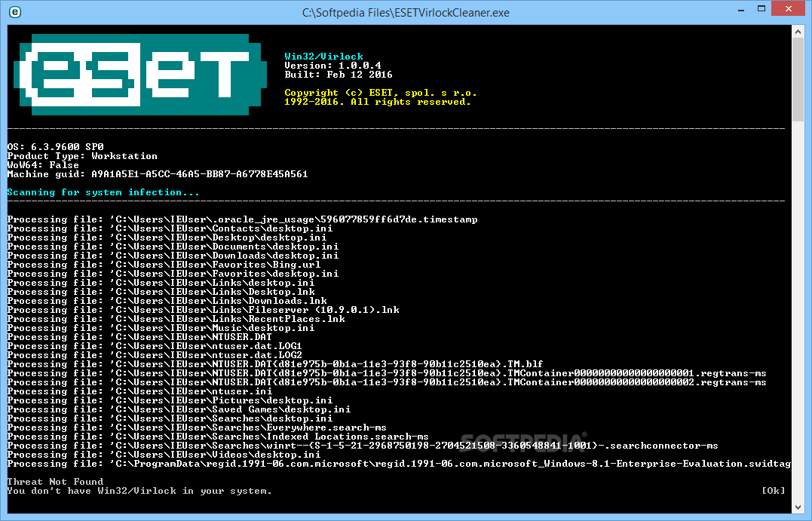Click the Machine guid line

pos(158,174)
